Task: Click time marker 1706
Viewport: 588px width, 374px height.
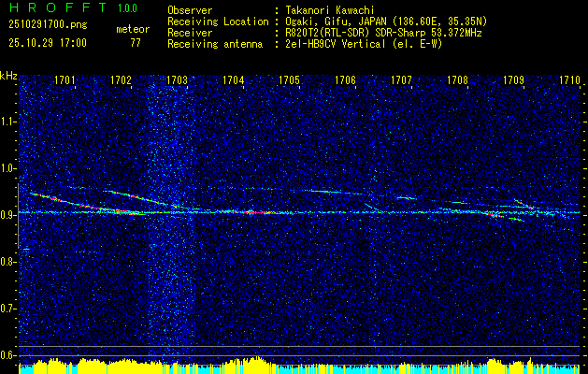Action: pos(345,79)
